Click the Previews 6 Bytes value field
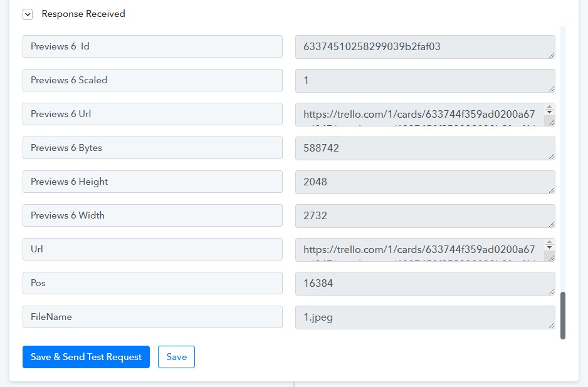This screenshot has height=387, width=588. click(424, 148)
